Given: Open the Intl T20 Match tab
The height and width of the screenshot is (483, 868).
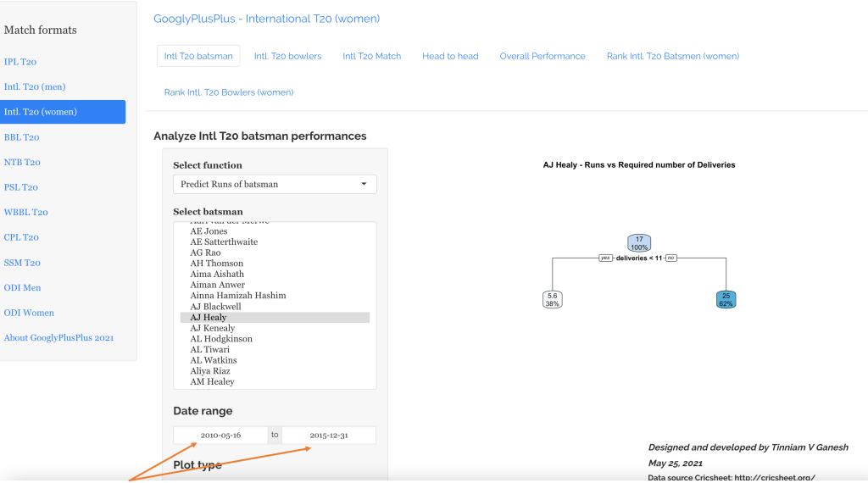Looking at the screenshot, I should [x=371, y=56].
